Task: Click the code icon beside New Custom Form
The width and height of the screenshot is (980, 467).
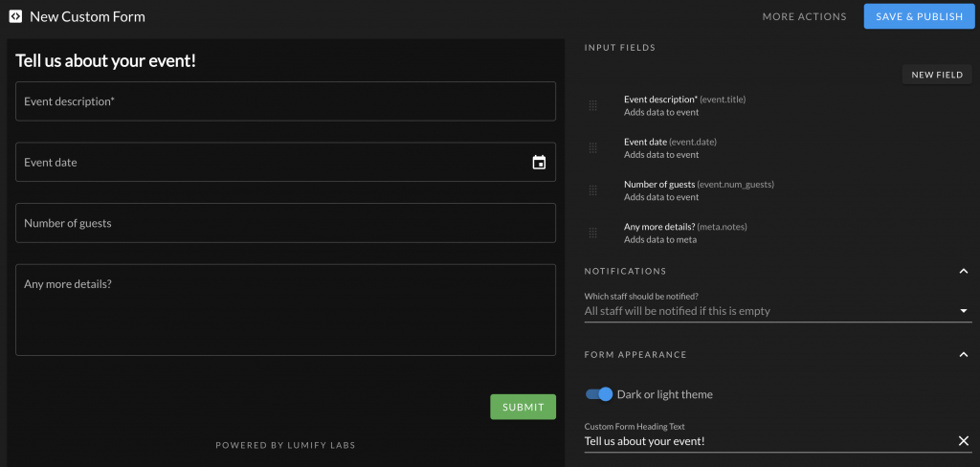Action: [x=15, y=16]
